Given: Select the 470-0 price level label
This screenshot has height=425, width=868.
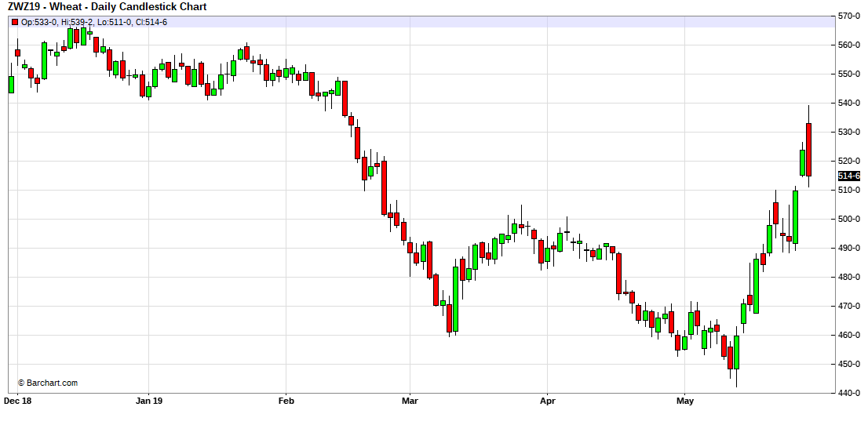Looking at the screenshot, I should [850, 306].
